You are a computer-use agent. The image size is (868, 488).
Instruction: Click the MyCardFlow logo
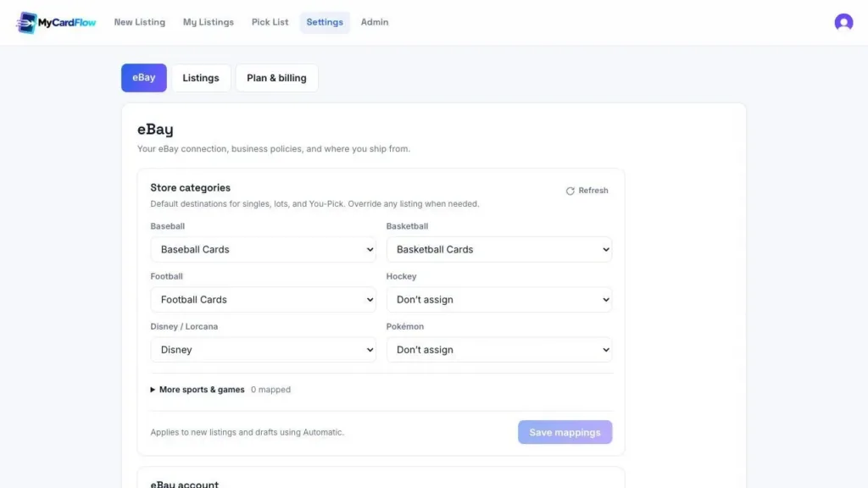tap(56, 23)
